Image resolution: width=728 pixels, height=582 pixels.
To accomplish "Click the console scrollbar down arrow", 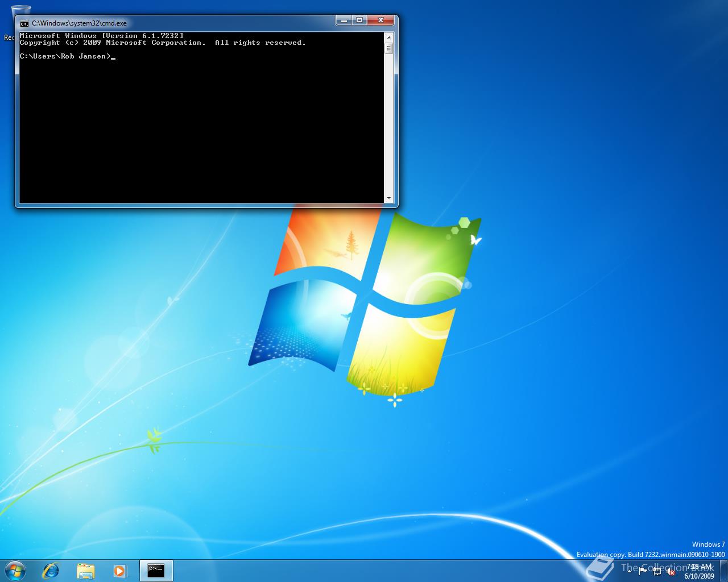I will click(x=389, y=198).
